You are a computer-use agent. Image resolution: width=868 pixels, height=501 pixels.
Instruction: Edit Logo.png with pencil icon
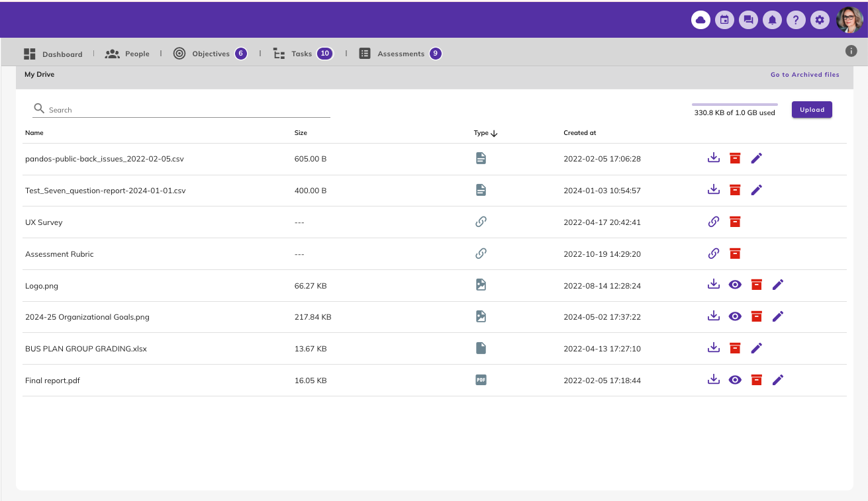point(778,285)
